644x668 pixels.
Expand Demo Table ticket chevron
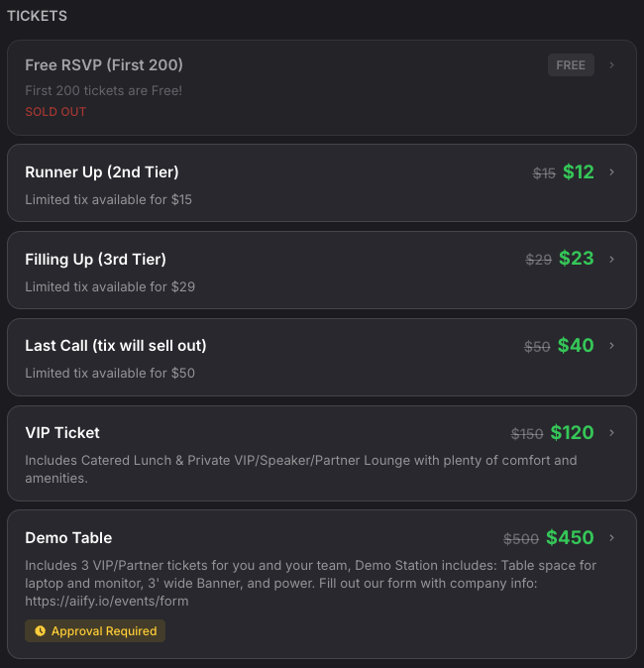(x=612, y=538)
